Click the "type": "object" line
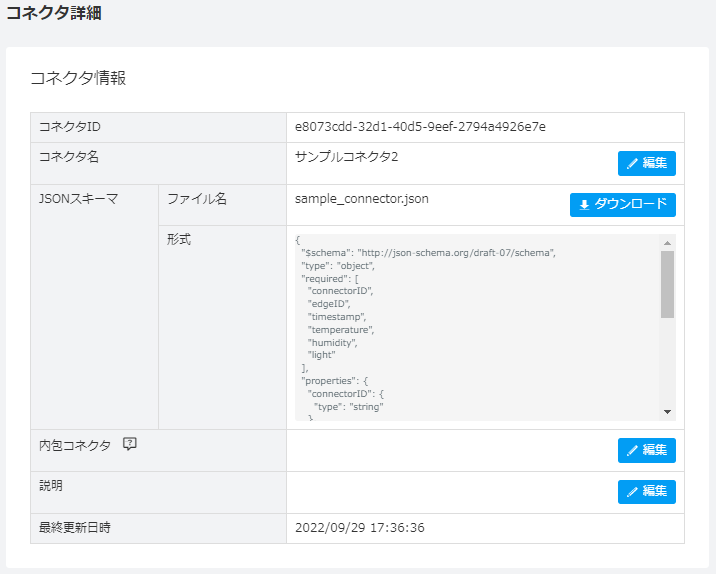 [x=338, y=266]
